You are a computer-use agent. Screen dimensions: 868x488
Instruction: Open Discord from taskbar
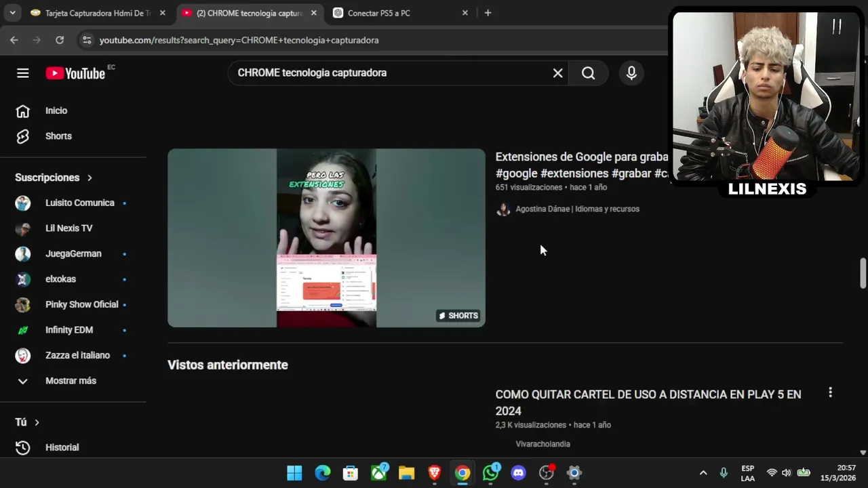519,473
